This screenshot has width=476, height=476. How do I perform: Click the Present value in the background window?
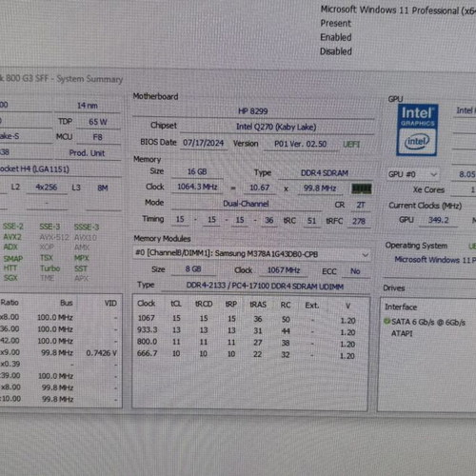[335, 23]
